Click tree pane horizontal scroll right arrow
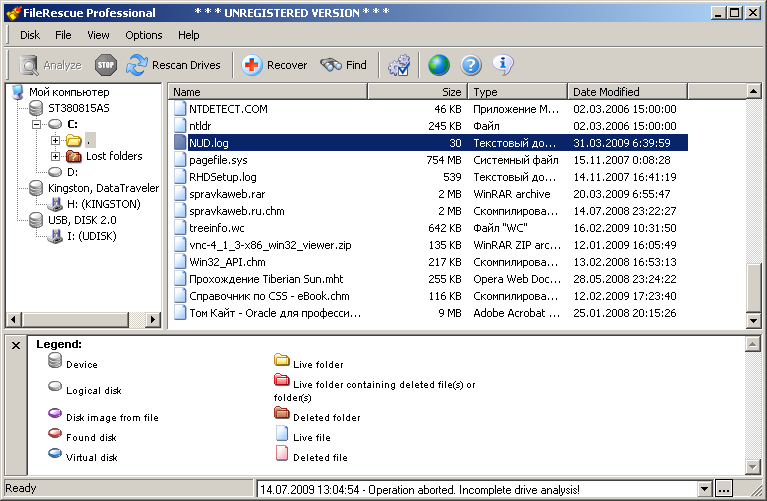Viewport: 767px width, 501px height. (x=153, y=319)
